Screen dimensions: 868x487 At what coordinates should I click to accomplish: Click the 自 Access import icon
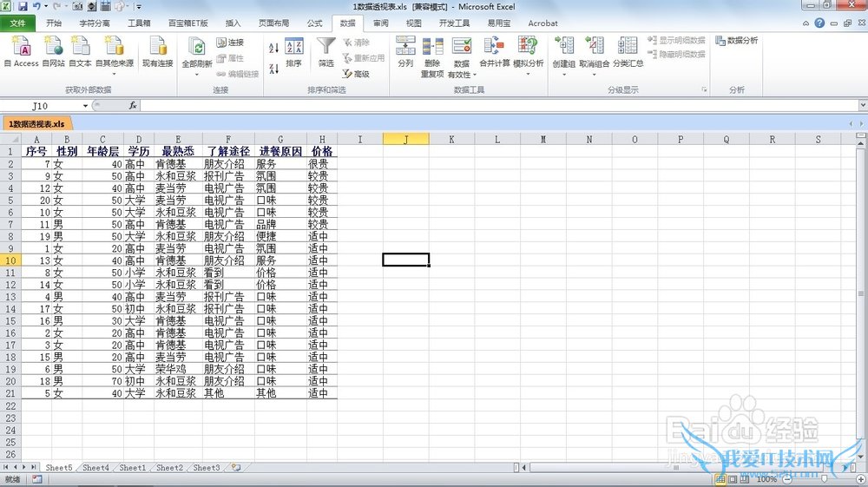point(21,51)
